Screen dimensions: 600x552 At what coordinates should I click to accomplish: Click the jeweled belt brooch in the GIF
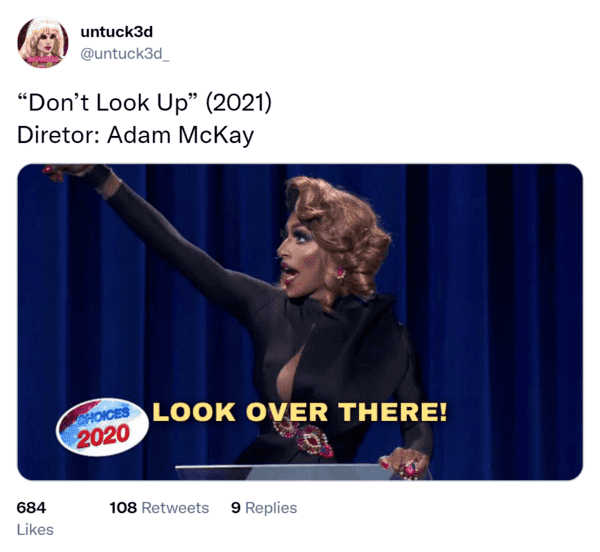(303, 436)
